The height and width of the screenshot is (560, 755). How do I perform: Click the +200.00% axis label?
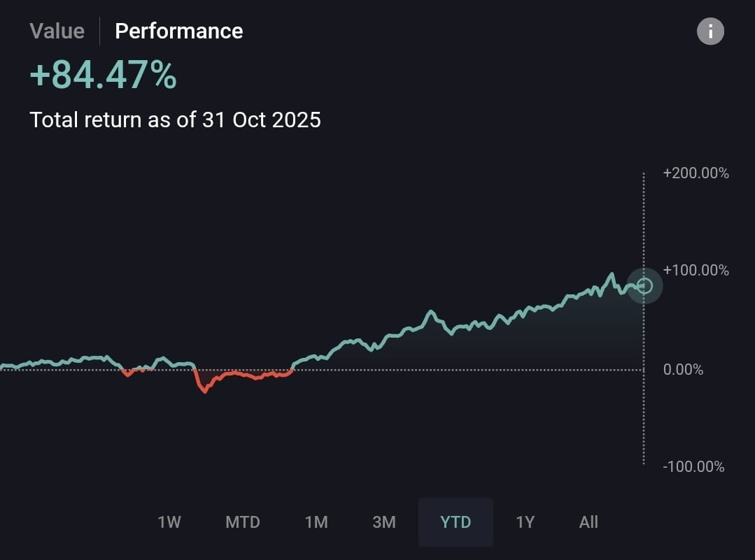click(x=696, y=173)
